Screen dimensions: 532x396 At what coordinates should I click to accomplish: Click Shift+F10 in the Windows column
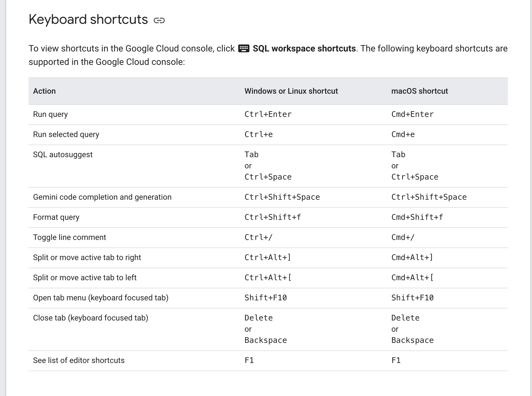coord(266,298)
